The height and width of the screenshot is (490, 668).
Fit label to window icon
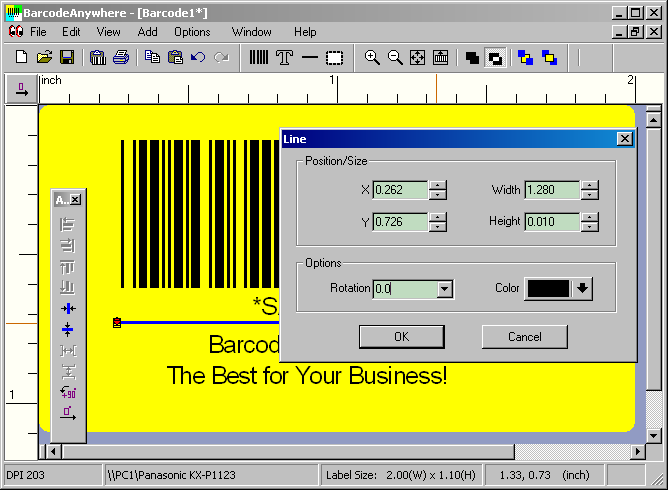418,57
